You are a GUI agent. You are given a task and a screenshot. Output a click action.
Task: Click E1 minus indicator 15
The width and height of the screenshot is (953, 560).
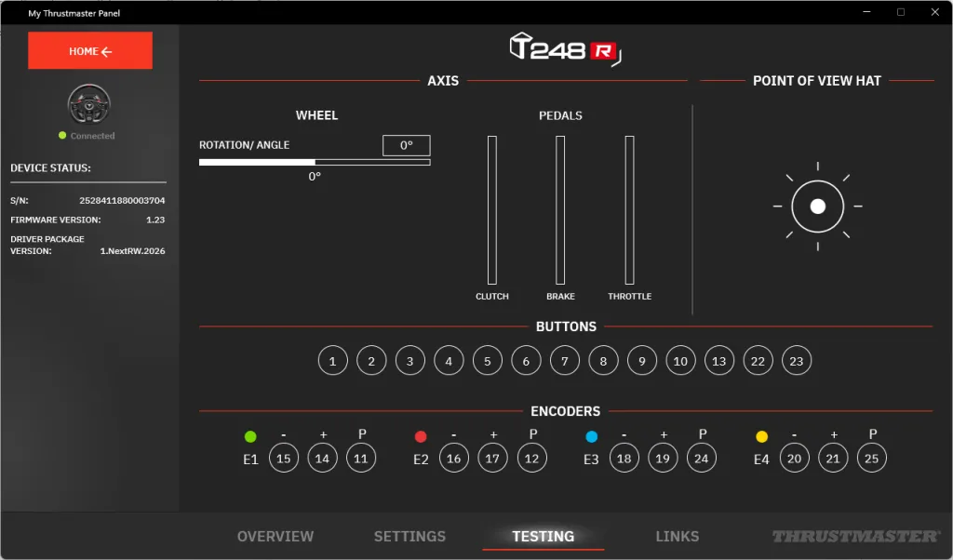pos(284,458)
